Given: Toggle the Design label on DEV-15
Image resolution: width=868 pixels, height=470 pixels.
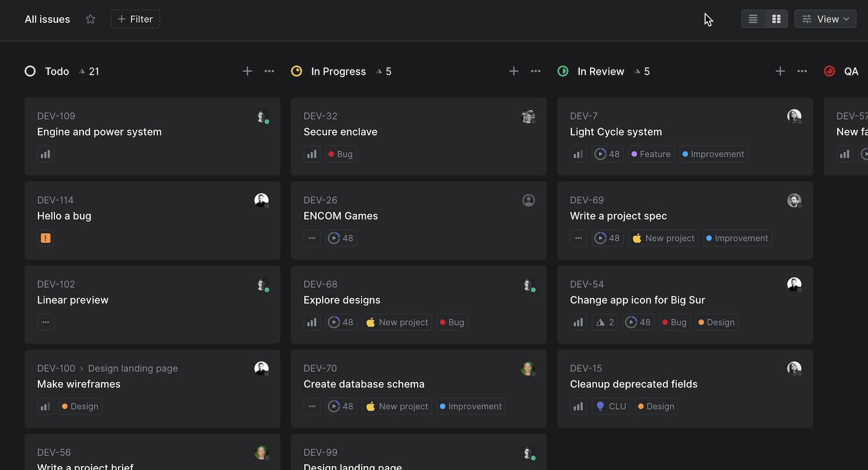Looking at the screenshot, I should coord(656,406).
